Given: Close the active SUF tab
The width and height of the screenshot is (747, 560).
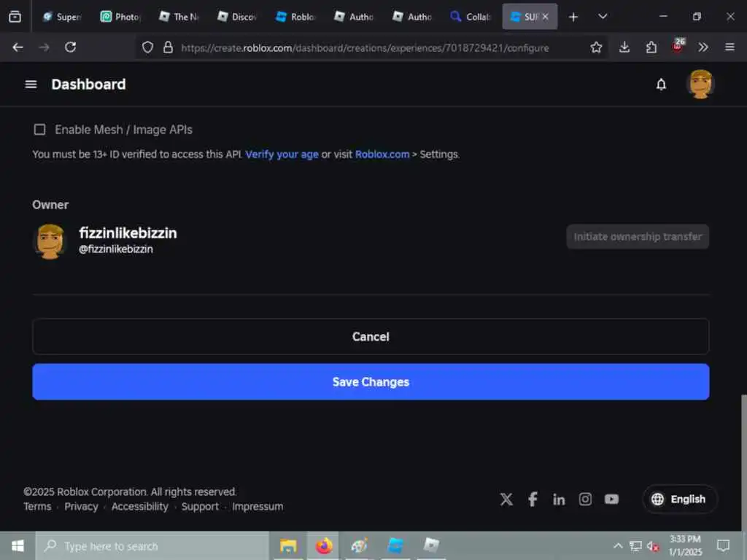Looking at the screenshot, I should coord(546,17).
